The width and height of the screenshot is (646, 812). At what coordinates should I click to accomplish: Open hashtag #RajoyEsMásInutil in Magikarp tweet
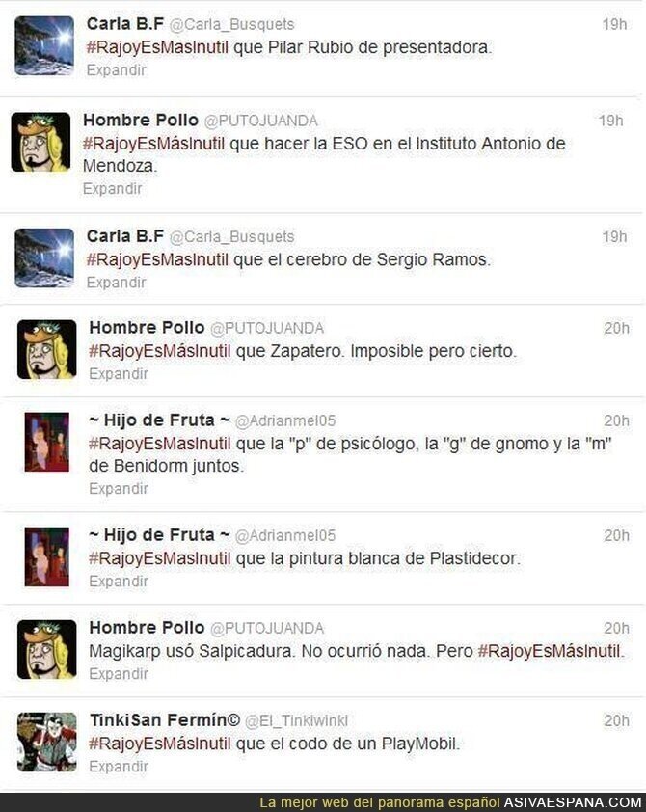point(549,651)
